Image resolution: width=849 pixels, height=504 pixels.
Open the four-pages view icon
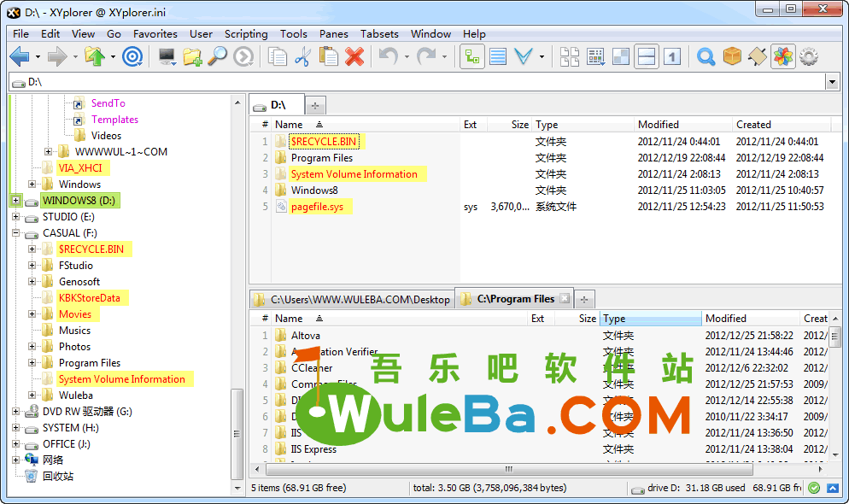pos(570,56)
